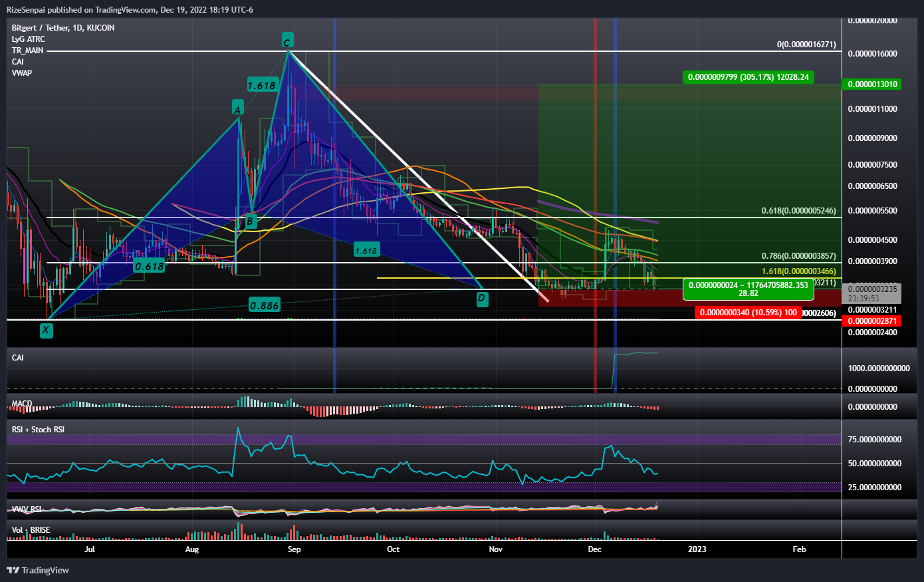The width and height of the screenshot is (924, 582).
Task: Click the 0.0000007500 price axis value
Action: [872, 165]
